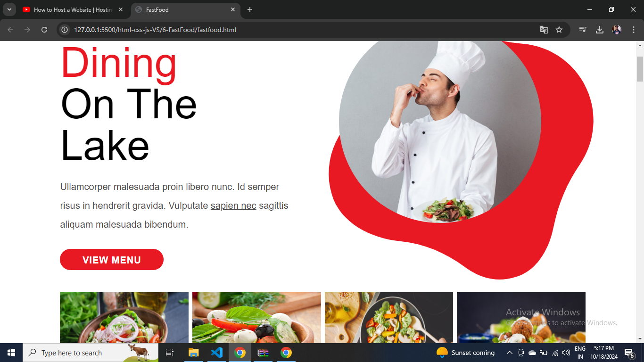
Task: Open the frying pan vegetables food photo
Action: 389,318
